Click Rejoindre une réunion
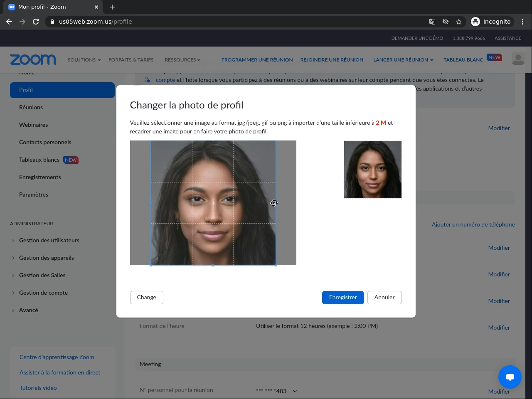Image resolution: width=532 pixels, height=399 pixels. click(332, 60)
